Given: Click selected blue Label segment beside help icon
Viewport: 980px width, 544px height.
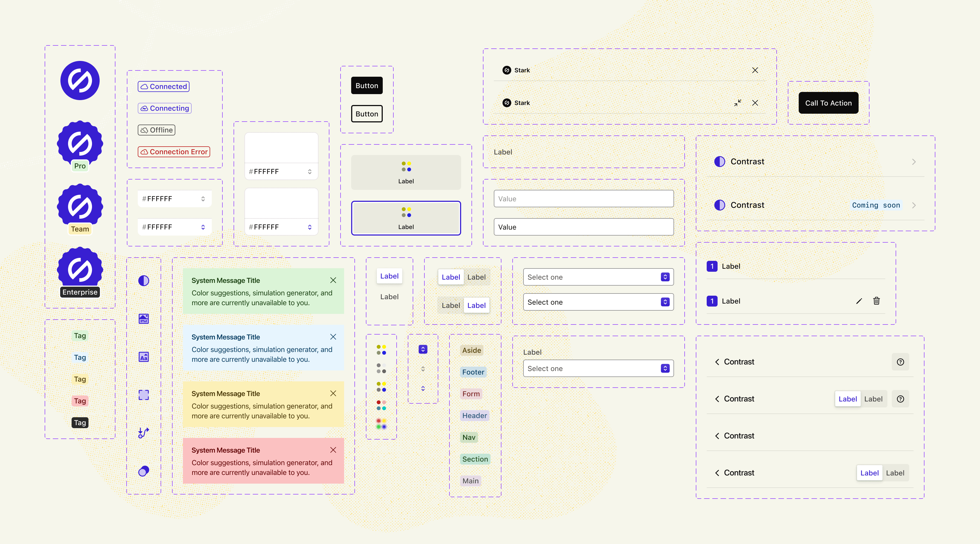Looking at the screenshot, I should [848, 399].
